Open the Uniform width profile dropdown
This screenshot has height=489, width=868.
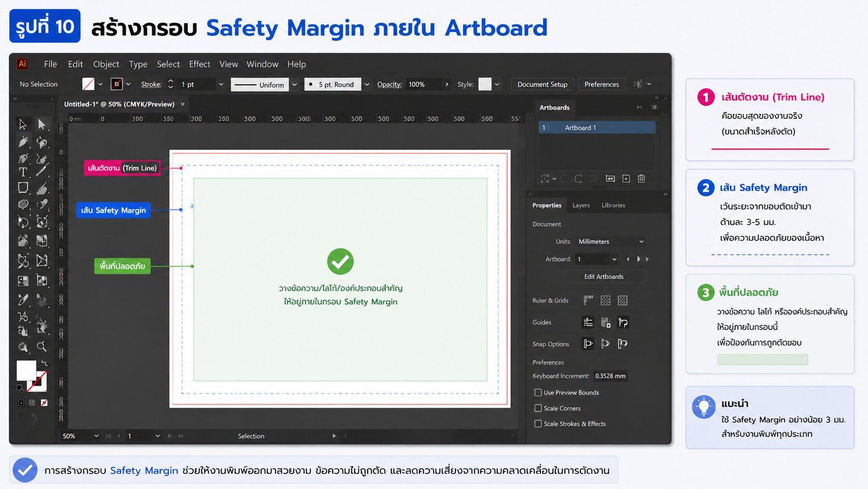point(294,84)
